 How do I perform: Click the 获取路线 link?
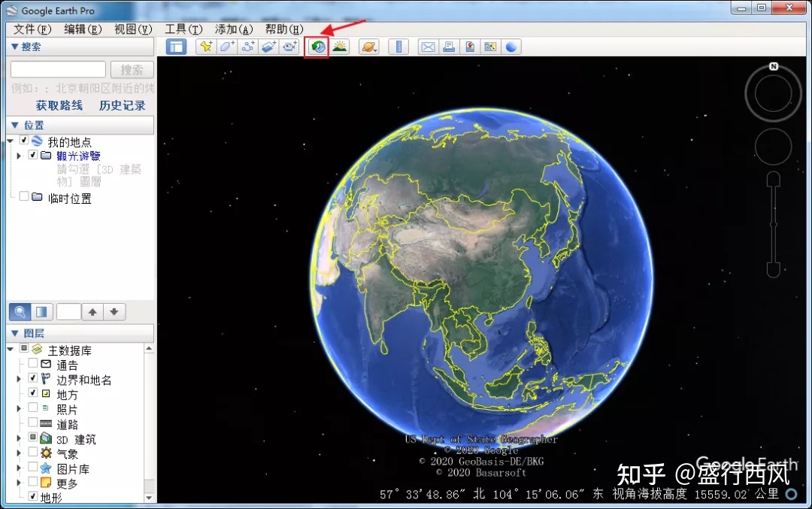59,106
